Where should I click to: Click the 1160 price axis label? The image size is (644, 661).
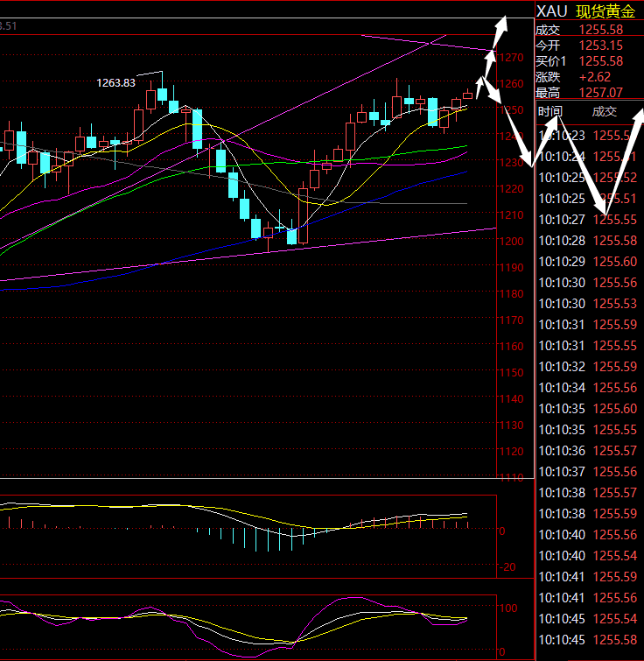click(x=511, y=347)
